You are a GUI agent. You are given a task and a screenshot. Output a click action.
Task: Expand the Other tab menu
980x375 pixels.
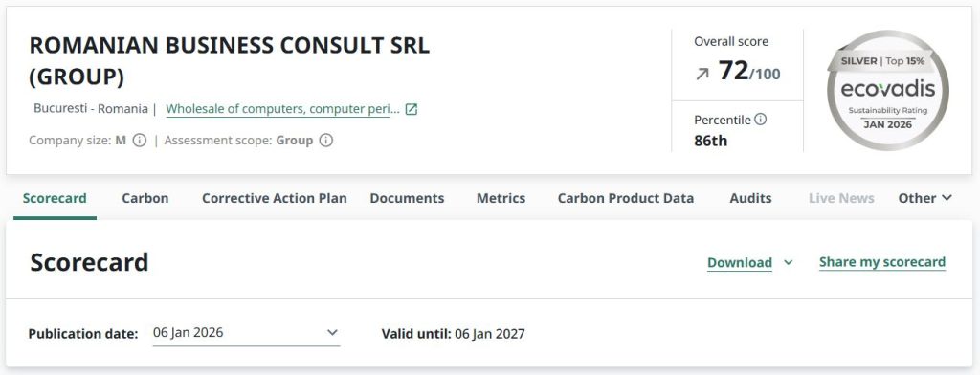pyautogui.click(x=925, y=198)
